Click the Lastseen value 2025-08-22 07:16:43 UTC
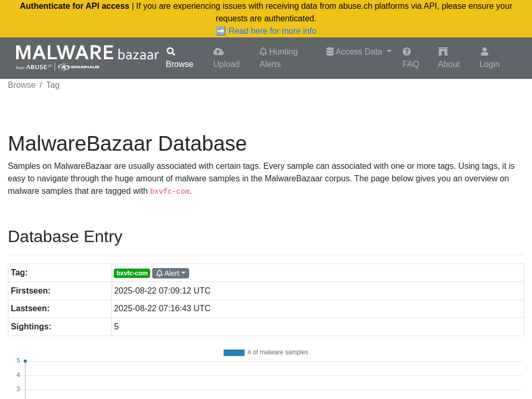532x399 pixels. pos(162,309)
